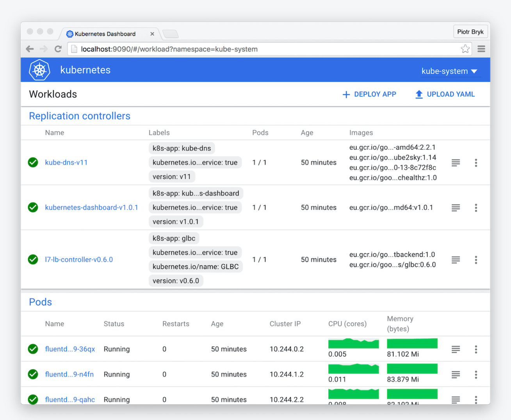The height and width of the screenshot is (420, 511).
Task: Click the Upload YAML cloud icon
Action: tap(418, 94)
